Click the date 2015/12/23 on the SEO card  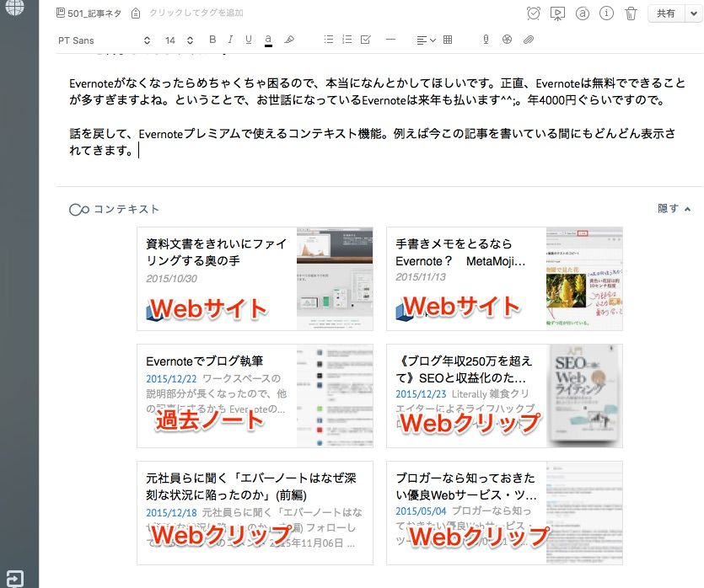[x=421, y=394]
